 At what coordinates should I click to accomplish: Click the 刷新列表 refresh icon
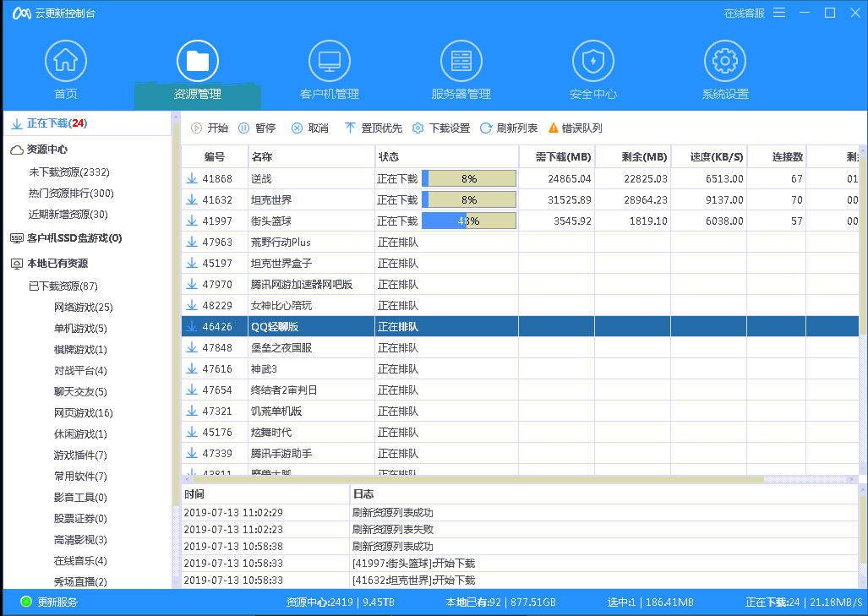coord(485,128)
